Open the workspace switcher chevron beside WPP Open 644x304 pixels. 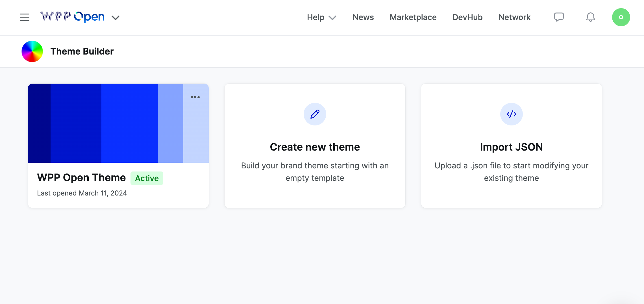click(x=115, y=18)
